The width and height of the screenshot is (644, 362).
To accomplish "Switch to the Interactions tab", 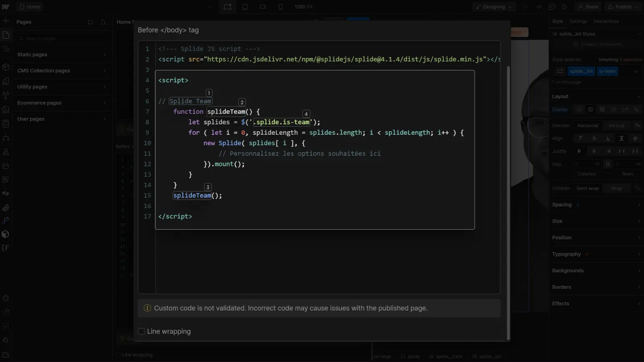I will point(606,21).
